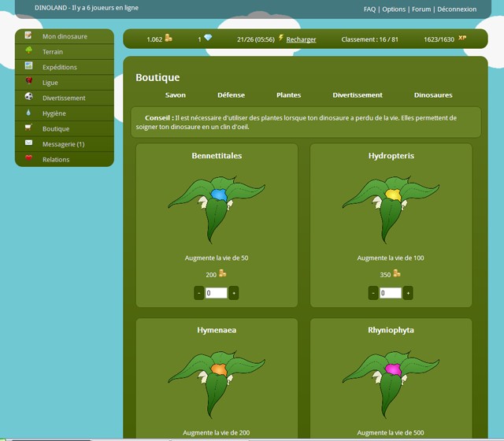This screenshot has width=504, height=441.
Task: Click the Rhyniophyta card title
Action: point(391,330)
